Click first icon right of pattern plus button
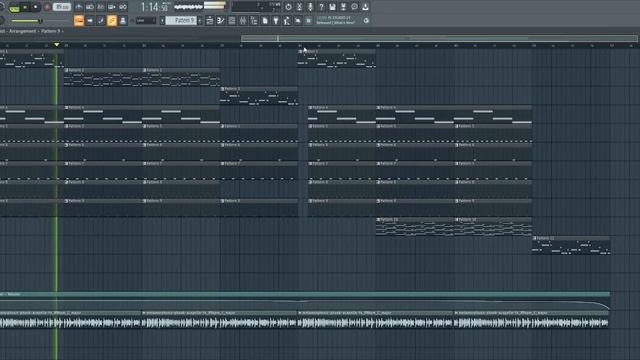Screen dimensions: 640x360 [210, 20]
